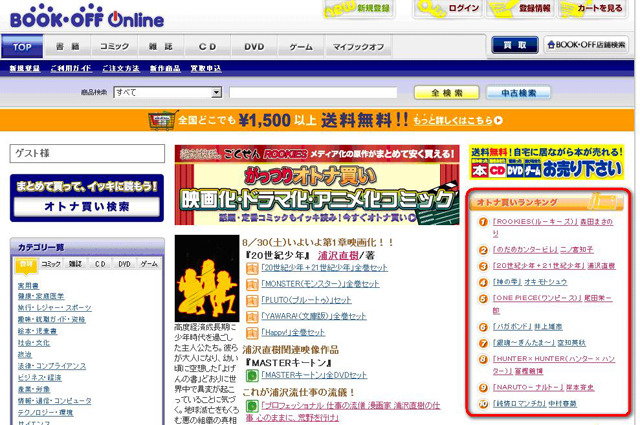Click rank 4 badge beside 神の雫
Image resolution: width=640 pixels, height=425 pixels.
(483, 283)
